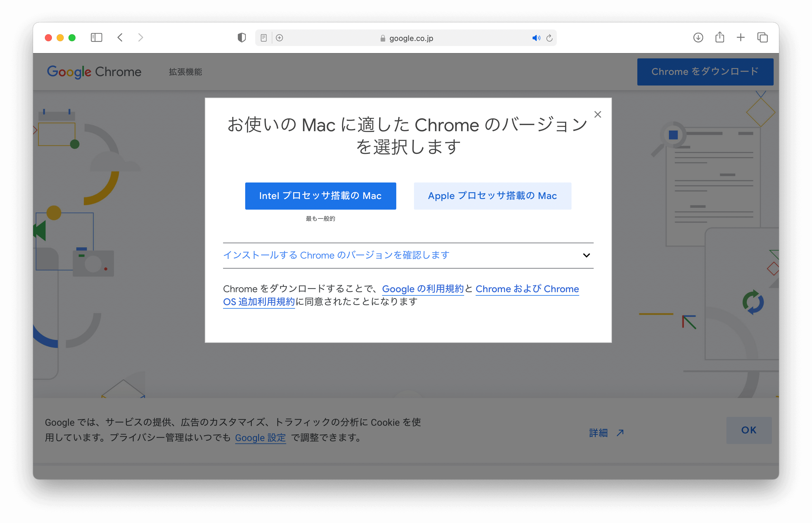Click the arrow icon next to 詳細

tap(620, 433)
